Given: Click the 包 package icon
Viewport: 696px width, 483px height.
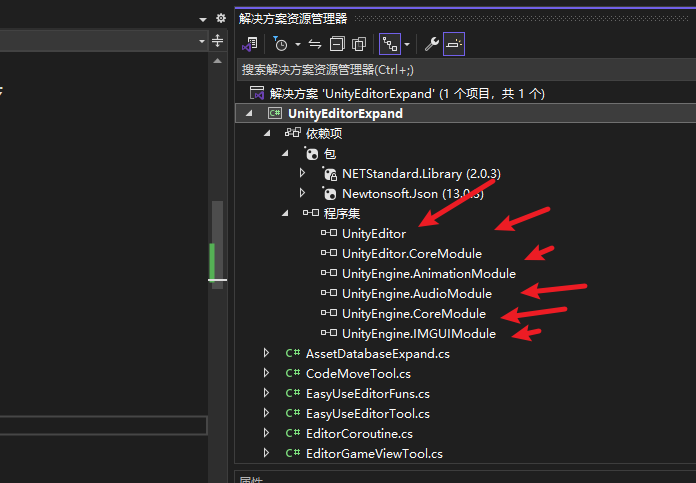Looking at the screenshot, I should 312,154.
